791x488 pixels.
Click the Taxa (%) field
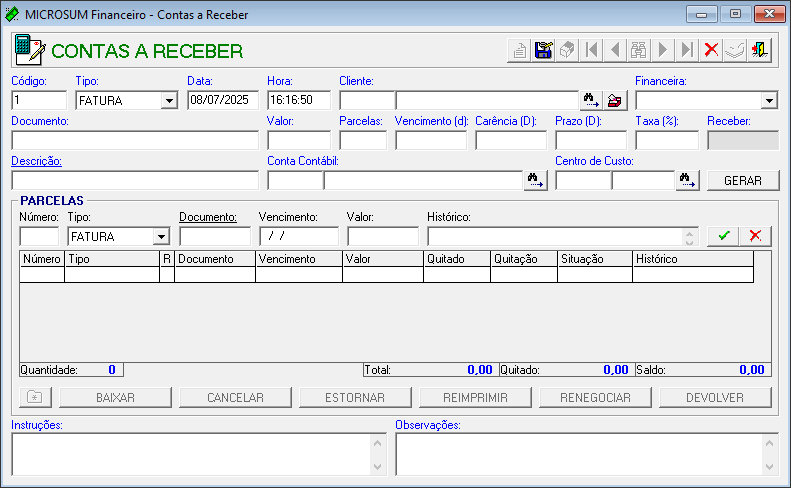[667, 140]
